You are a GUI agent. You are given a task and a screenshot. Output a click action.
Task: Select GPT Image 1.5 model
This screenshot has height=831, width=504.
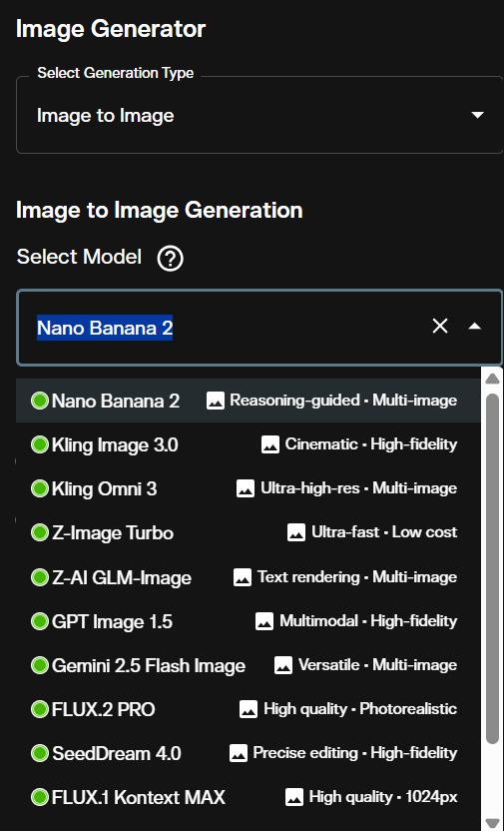[x=249, y=621]
